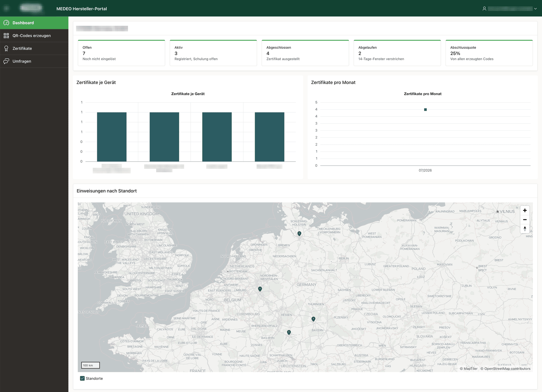This screenshot has height=392, width=542.
Task: Toggle the Standorte checkbox
Action: [82, 378]
